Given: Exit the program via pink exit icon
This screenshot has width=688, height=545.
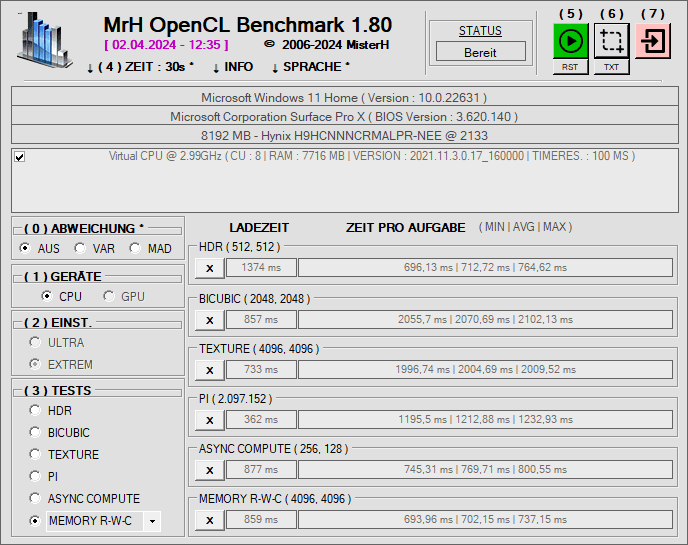Looking at the screenshot, I should click(653, 41).
